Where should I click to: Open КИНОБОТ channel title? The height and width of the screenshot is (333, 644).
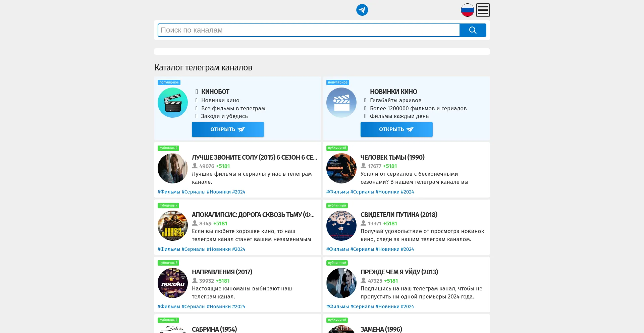point(215,92)
